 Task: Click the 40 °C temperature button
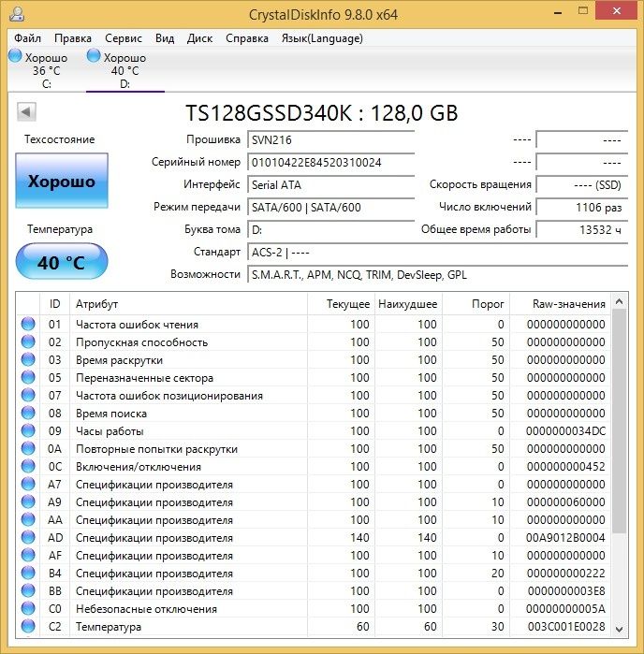pyautogui.click(x=62, y=262)
